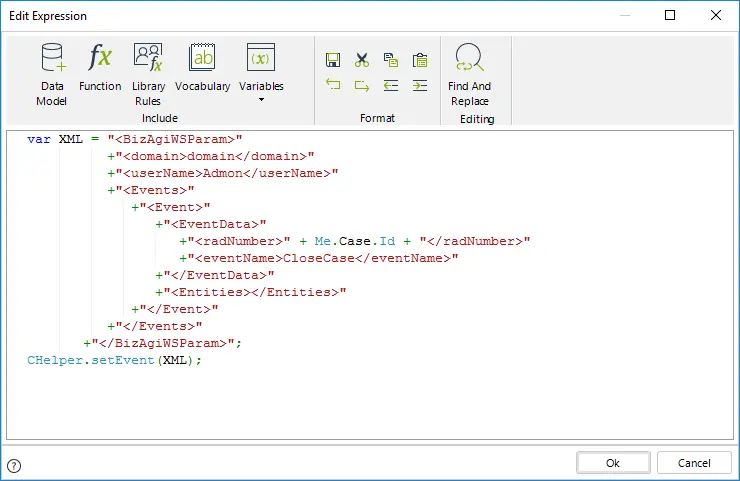Click the '+"<Events>"' opening tag line
The width and height of the screenshot is (740, 481).
[x=151, y=190]
